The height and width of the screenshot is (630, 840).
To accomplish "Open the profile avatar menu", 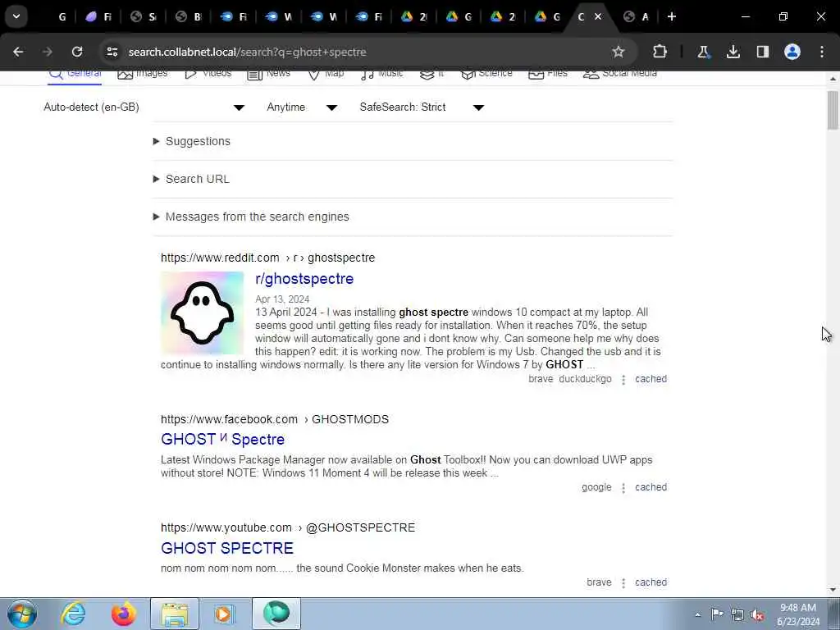I will pyautogui.click(x=792, y=52).
